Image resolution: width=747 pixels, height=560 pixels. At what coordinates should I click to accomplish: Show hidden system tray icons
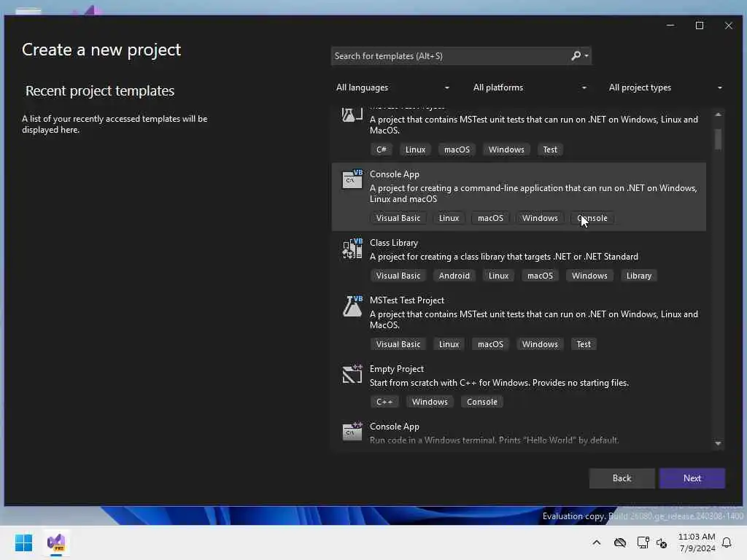pos(597,542)
